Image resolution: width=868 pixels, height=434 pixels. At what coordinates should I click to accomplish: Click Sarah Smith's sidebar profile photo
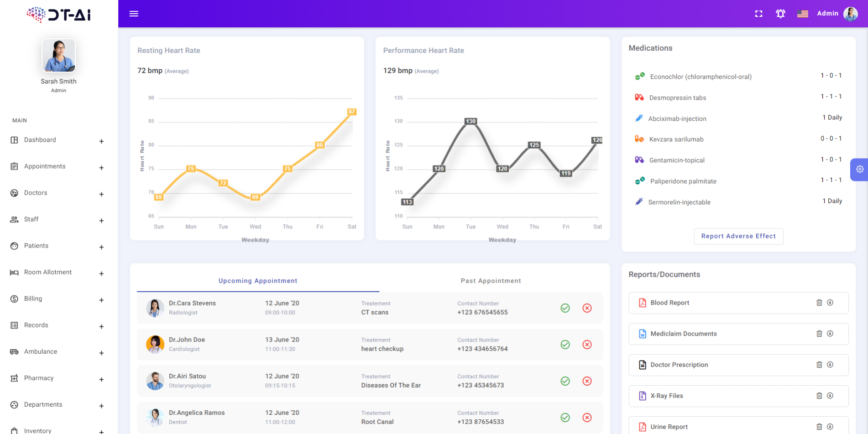pyautogui.click(x=58, y=56)
